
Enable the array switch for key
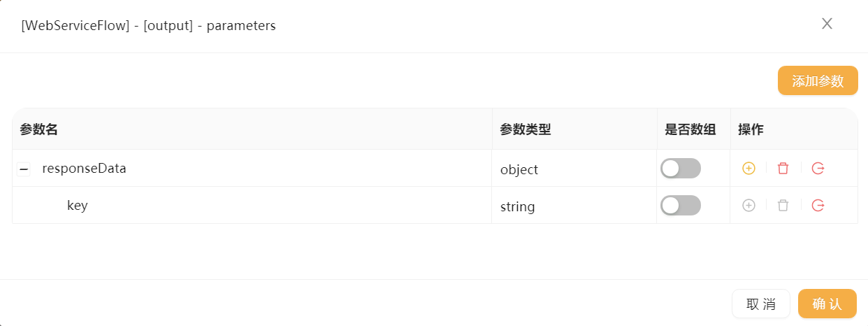[x=681, y=206]
